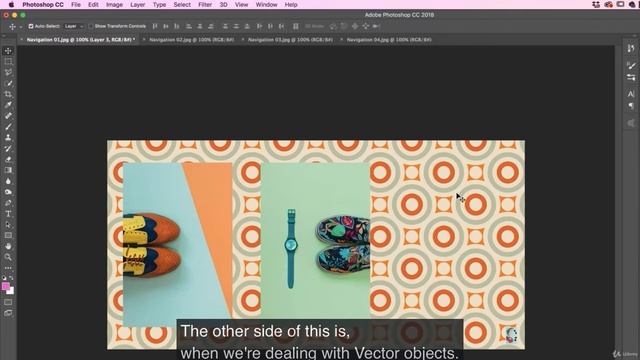Click the watch photo on the canvas

[x=315, y=241]
